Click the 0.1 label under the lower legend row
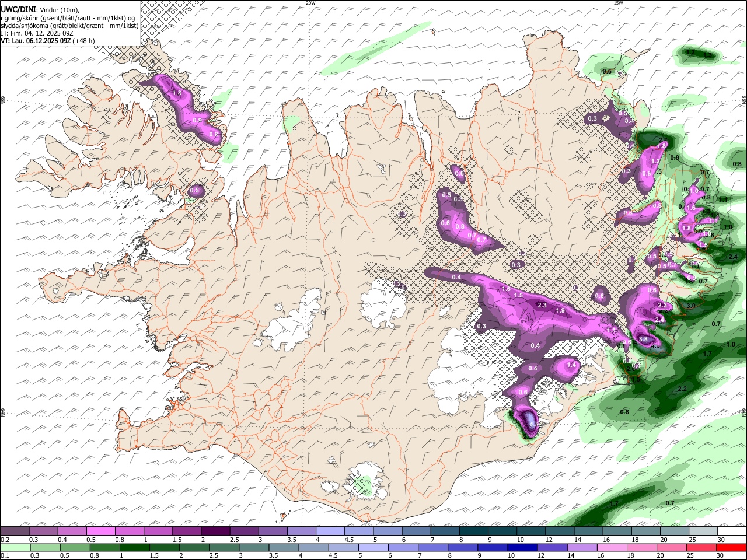Screen dimensions: 747x560 coord(4,556)
